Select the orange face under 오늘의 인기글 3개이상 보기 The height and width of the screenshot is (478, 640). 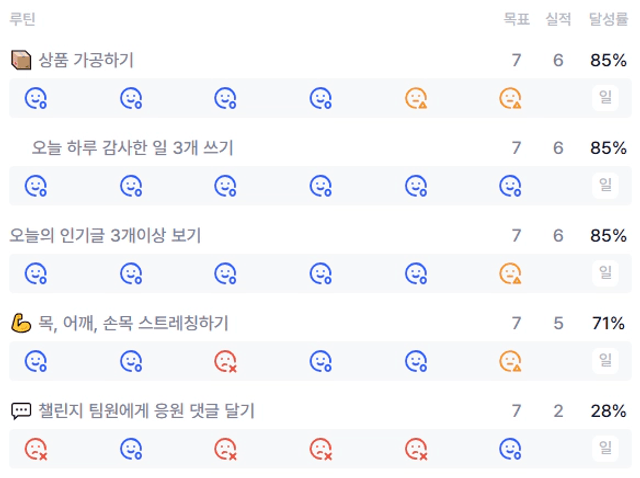tap(510, 273)
